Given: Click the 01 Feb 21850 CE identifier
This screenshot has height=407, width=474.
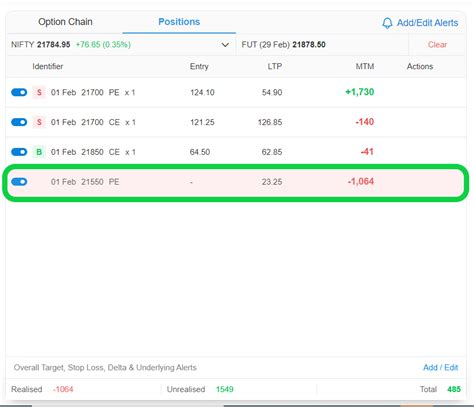Looking at the screenshot, I should coord(93,152).
